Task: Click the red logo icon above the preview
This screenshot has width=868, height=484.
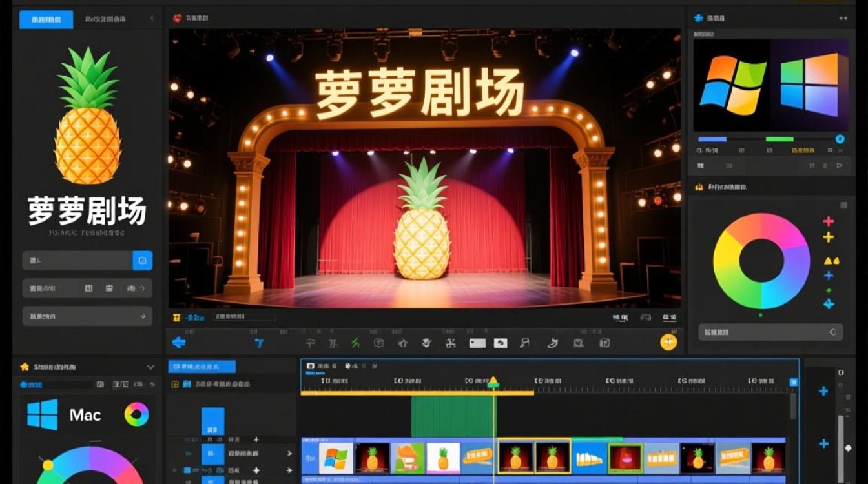Action: click(x=178, y=18)
